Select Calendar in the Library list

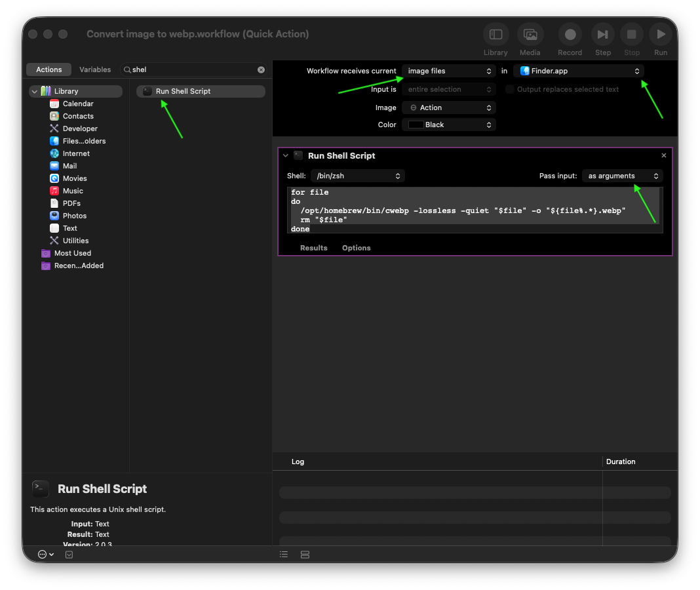[x=77, y=104]
